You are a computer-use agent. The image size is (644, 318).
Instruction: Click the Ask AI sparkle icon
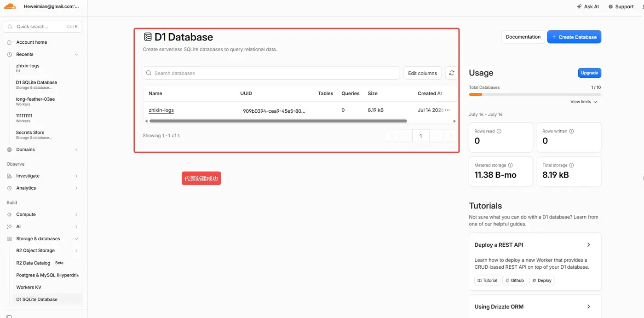coord(579,6)
